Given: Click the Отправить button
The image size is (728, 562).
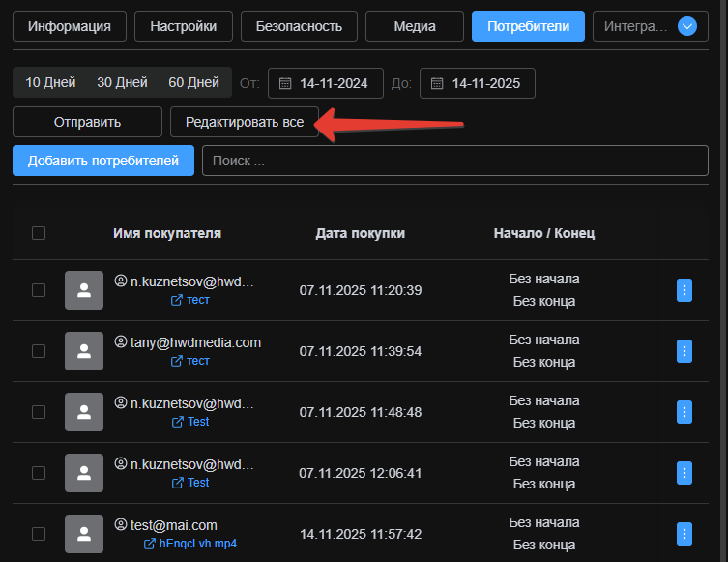Looking at the screenshot, I should [x=87, y=122].
